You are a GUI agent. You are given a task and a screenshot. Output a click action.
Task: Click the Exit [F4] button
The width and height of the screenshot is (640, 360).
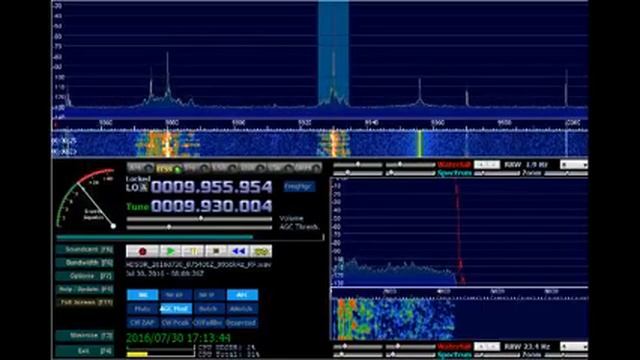coord(85,351)
